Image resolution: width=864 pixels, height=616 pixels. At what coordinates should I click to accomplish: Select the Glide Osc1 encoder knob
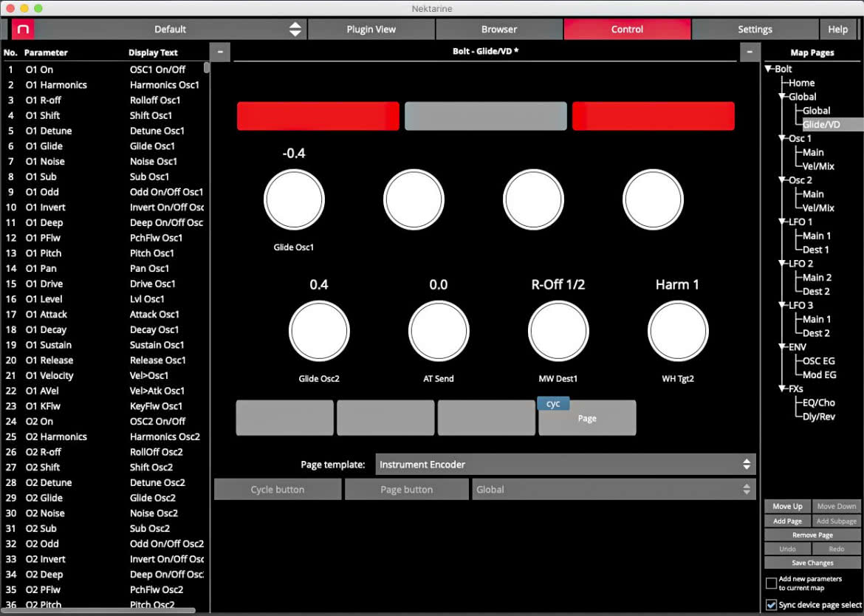[294, 199]
